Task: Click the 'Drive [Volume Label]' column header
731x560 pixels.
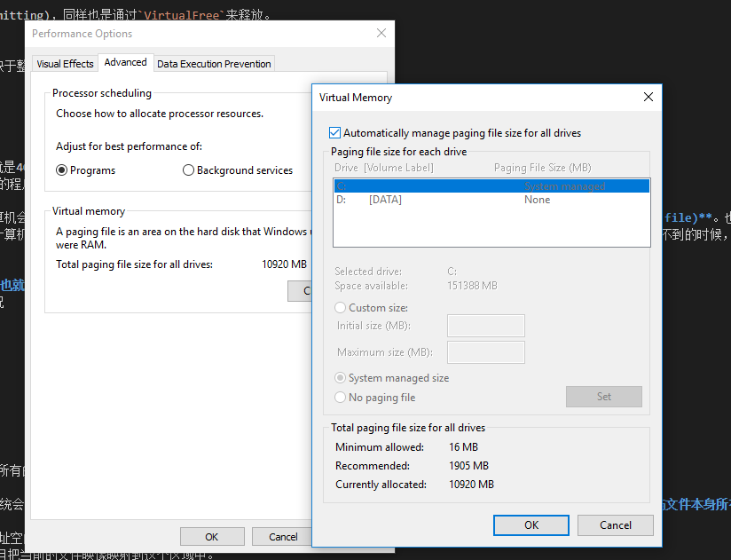Action: [383, 168]
